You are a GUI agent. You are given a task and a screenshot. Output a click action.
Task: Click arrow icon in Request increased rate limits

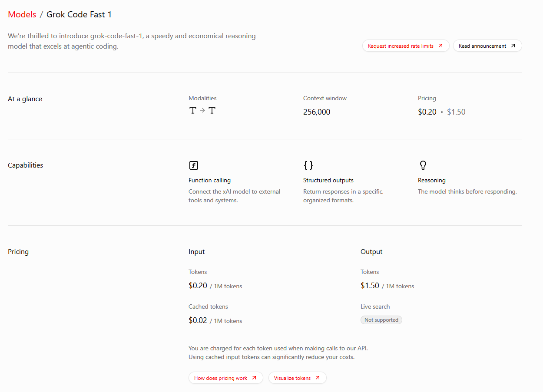pyautogui.click(x=440, y=46)
